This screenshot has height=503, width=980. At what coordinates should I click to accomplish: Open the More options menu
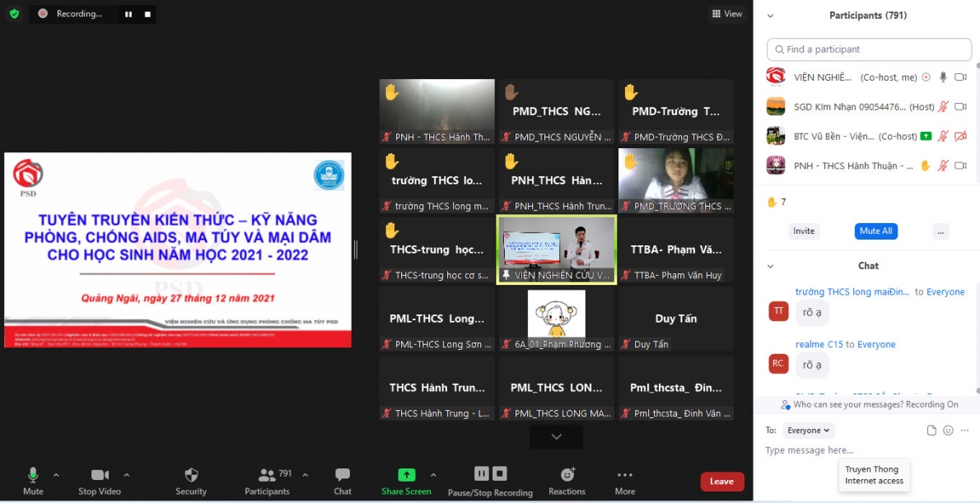click(x=624, y=474)
